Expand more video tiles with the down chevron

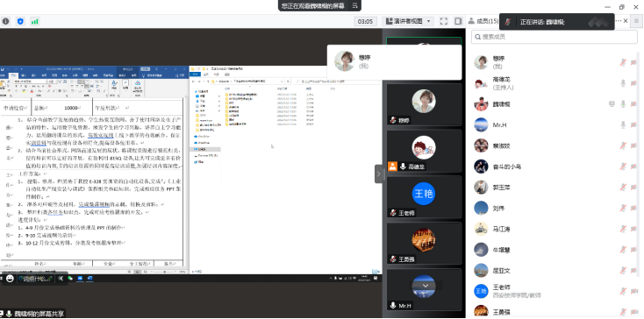tap(426, 286)
